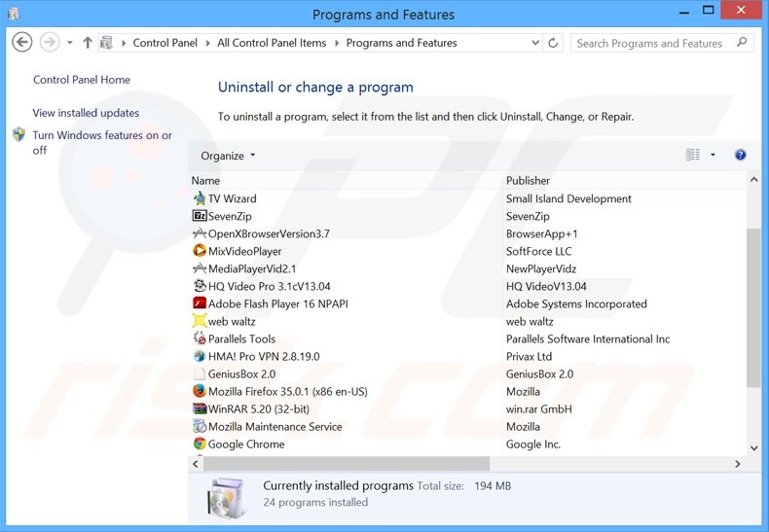This screenshot has height=532, width=769.
Task: Click the OpenXBrowserVersion3.7 program icon
Action: point(200,233)
